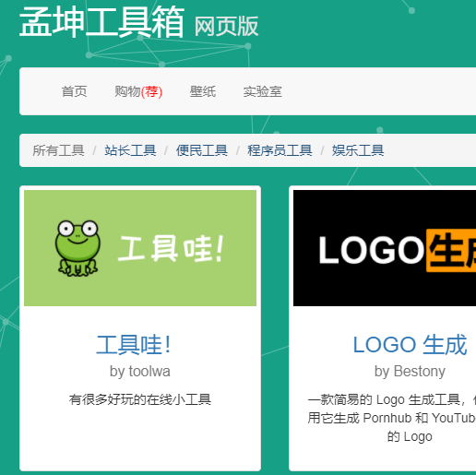
Task: Click the 有很多好玩的在线小工具 description
Action: click(140, 399)
